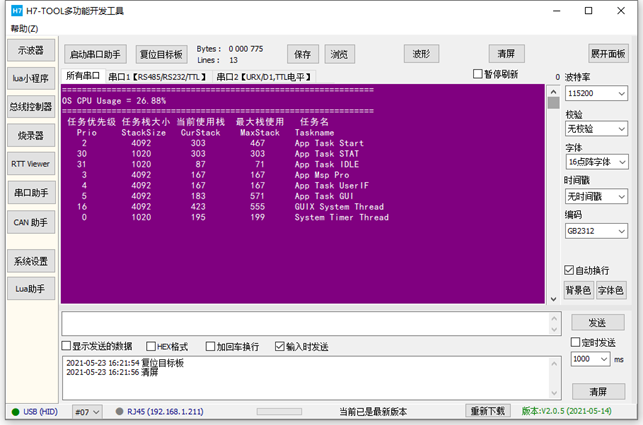Click the 复位目标板 reset button
The image size is (643, 425).
[161, 54]
